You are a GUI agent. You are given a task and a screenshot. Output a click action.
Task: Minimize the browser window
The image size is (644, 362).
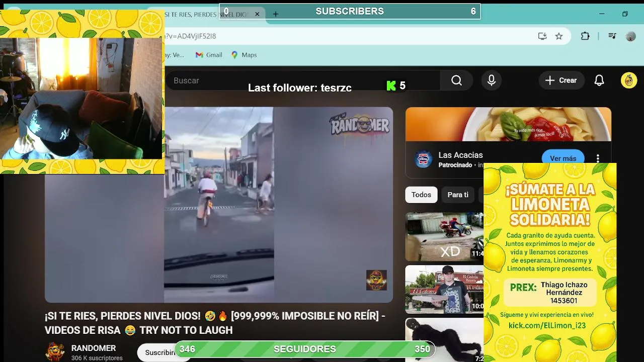(x=602, y=14)
